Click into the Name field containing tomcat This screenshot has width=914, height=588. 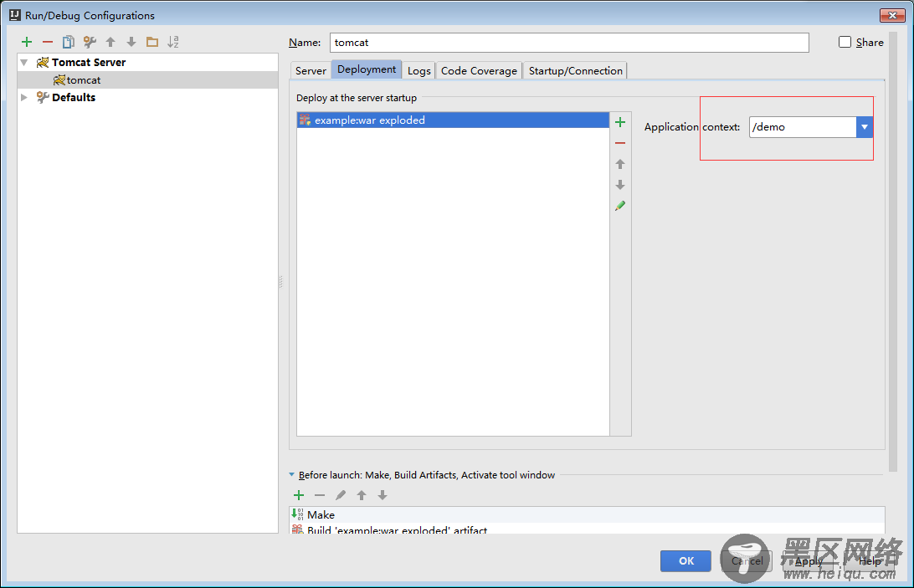point(569,43)
